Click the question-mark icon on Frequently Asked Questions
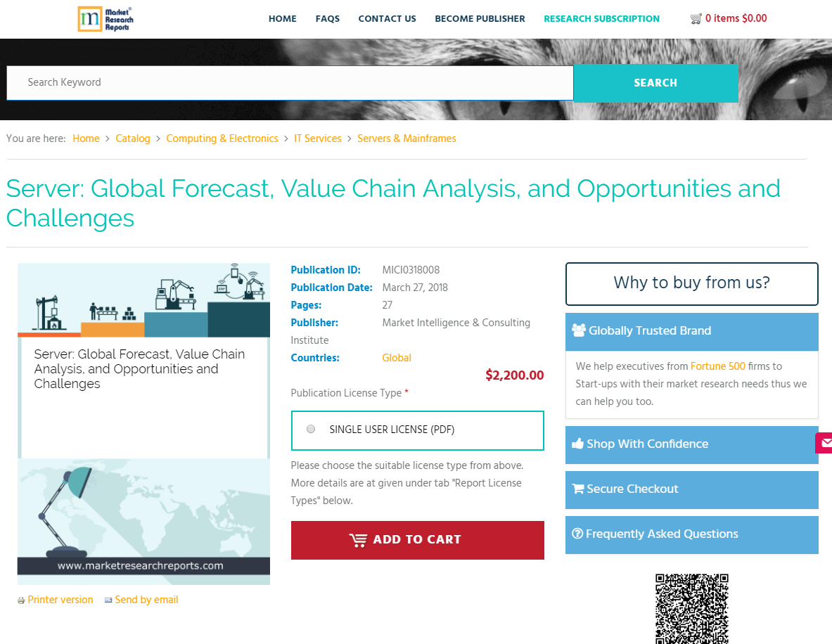 pos(577,534)
